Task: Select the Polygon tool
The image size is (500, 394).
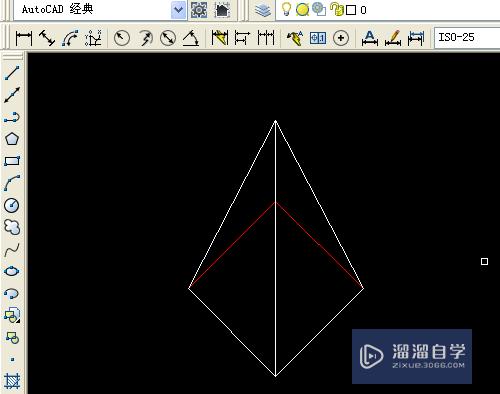Action: tap(12, 139)
